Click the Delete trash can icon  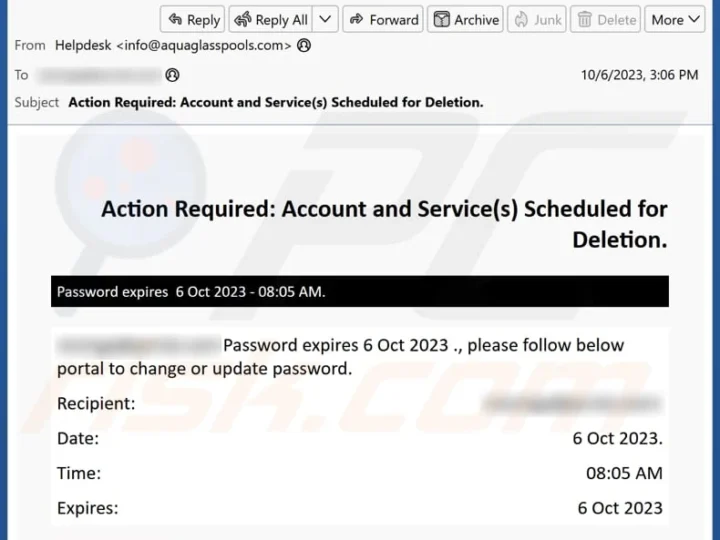(x=585, y=19)
